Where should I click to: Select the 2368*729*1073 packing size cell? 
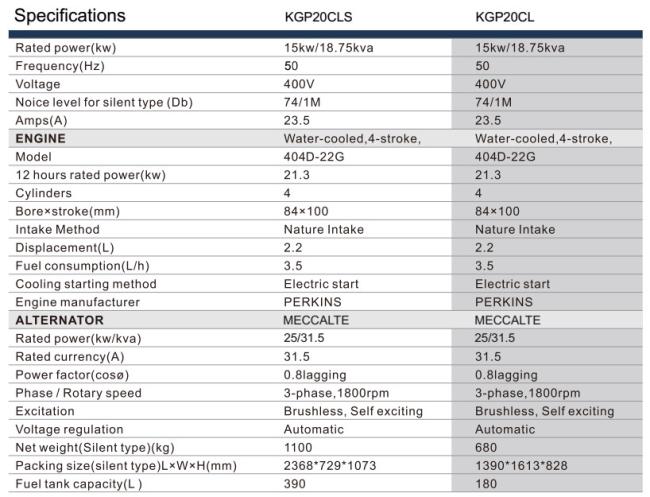(x=330, y=465)
